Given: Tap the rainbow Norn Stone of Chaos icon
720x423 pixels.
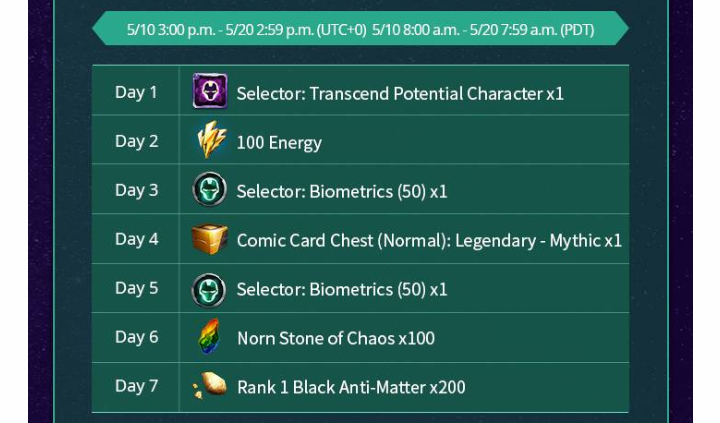Looking at the screenshot, I should click(x=209, y=337).
